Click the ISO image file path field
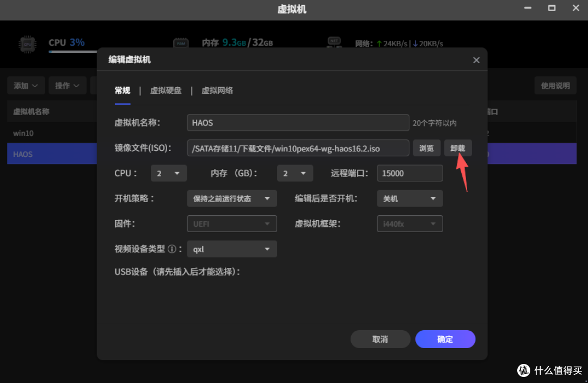The width and height of the screenshot is (588, 383). coord(298,148)
